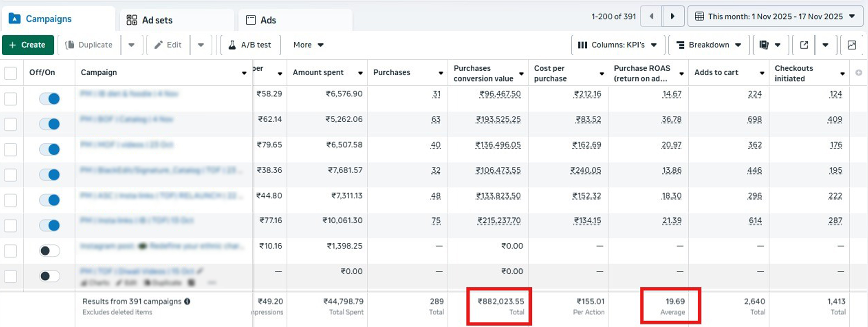Click the export share icon
This screenshot has width=868, height=327.
point(804,45)
